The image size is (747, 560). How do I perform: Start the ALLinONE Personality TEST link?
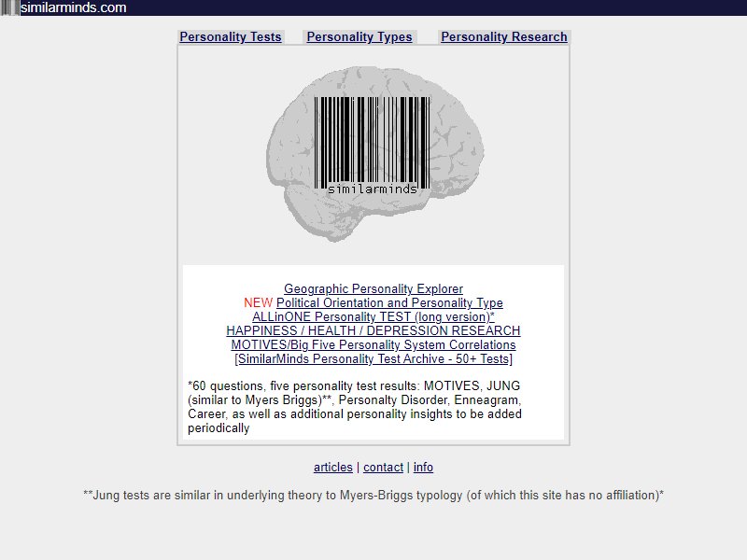tap(373, 316)
